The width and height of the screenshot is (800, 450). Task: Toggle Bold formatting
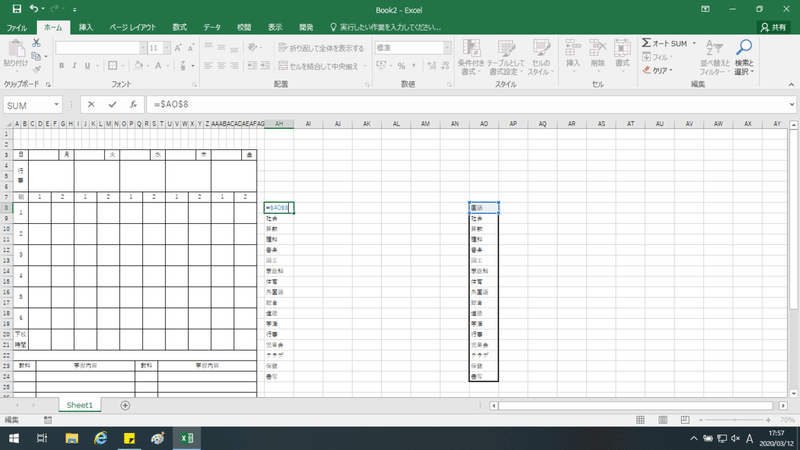[61, 65]
